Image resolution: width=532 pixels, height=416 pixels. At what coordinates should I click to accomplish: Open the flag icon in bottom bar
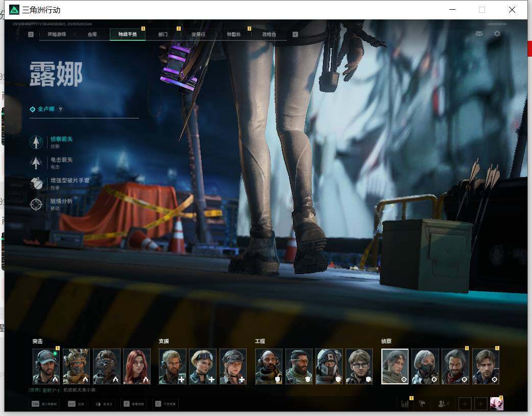point(422,404)
